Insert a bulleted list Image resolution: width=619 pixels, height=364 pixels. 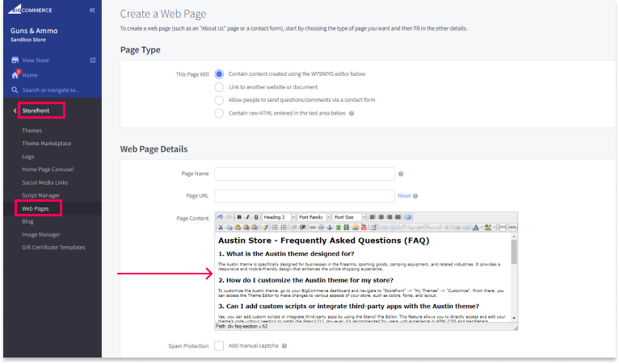[275, 227]
